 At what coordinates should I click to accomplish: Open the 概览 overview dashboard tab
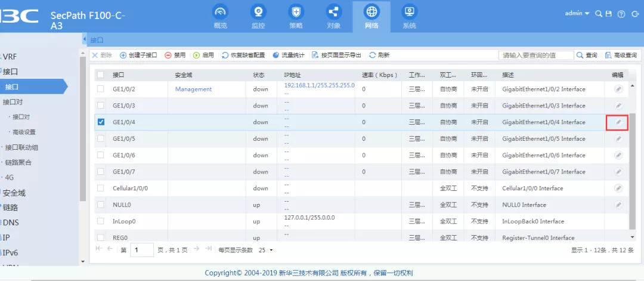220,17
